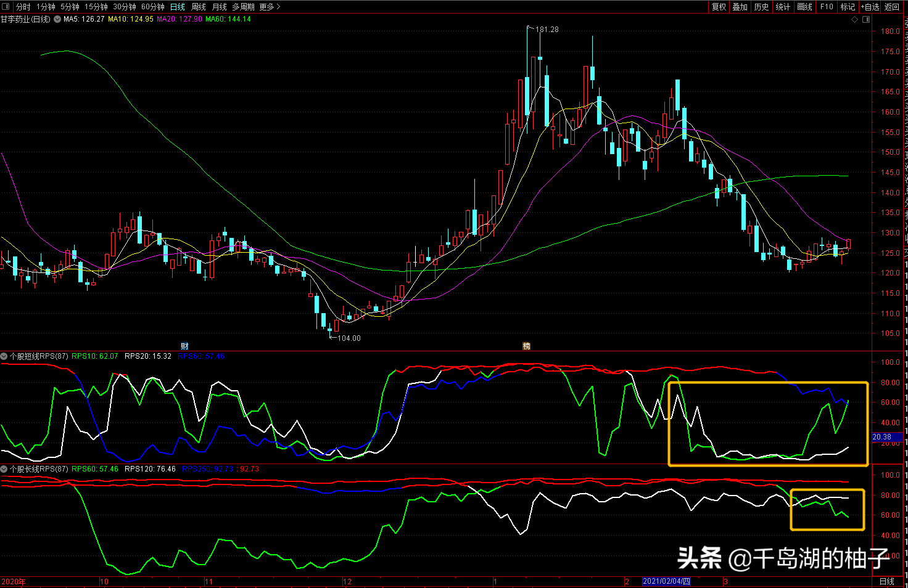This screenshot has height=588, width=908.
Task: Expand main chart indicator dropdown beside 甘李药业
Action: (x=57, y=19)
